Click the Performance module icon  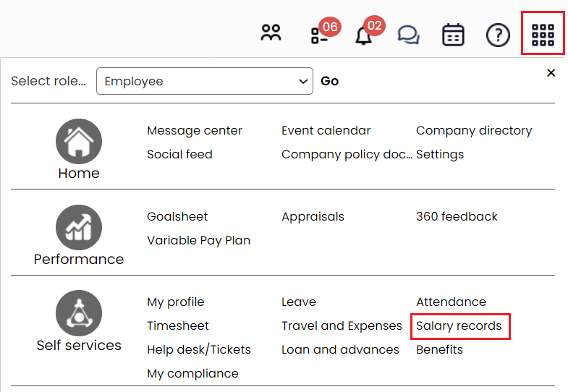tap(79, 228)
